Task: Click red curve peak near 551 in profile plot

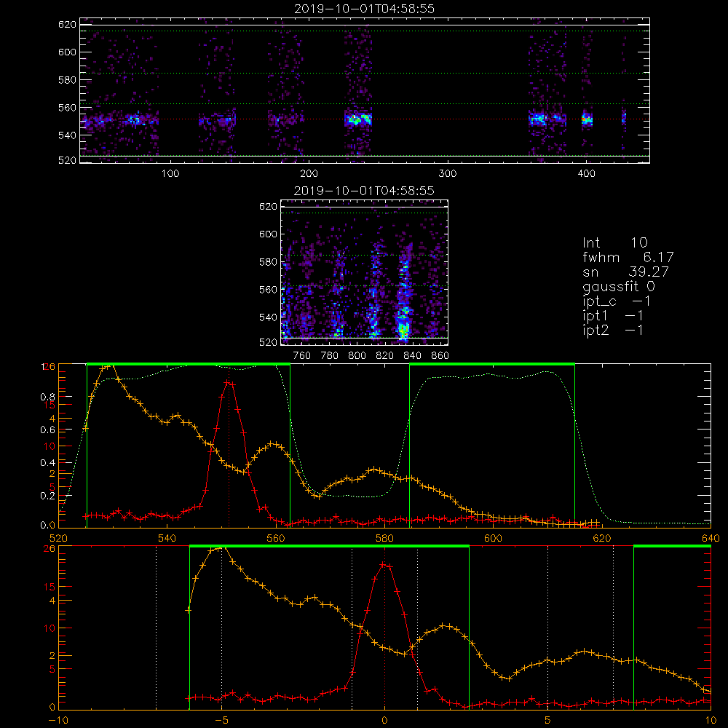Action: click(x=227, y=383)
